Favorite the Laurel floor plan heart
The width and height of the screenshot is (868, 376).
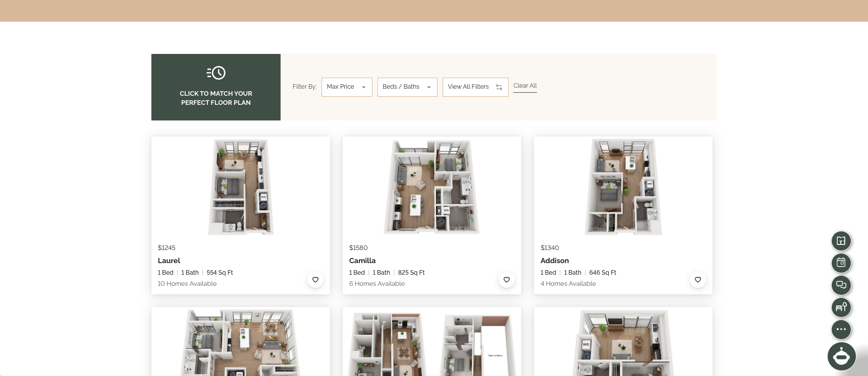click(x=315, y=280)
